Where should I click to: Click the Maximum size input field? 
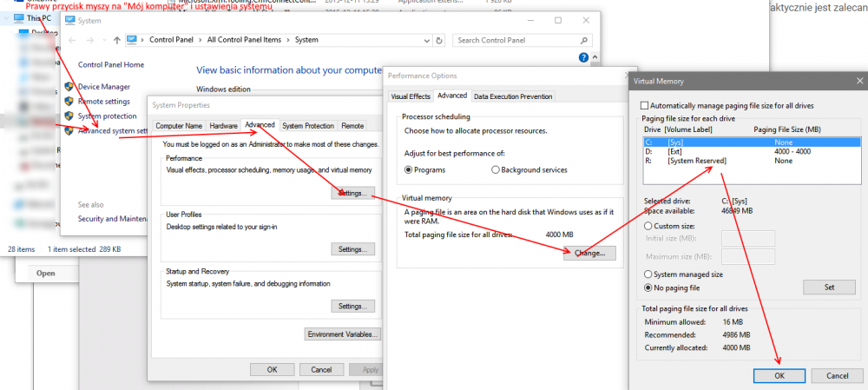[748, 257]
